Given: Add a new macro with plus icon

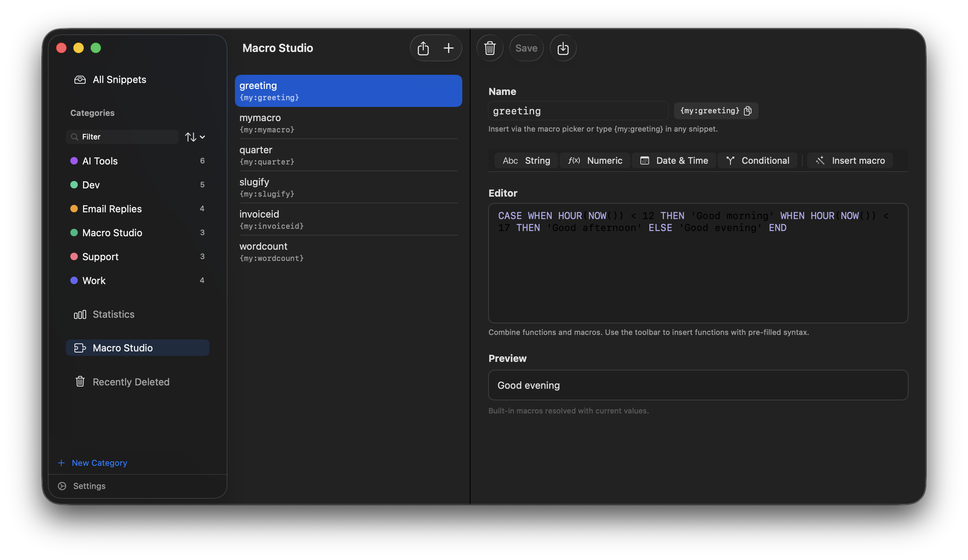Looking at the screenshot, I should pyautogui.click(x=448, y=48).
